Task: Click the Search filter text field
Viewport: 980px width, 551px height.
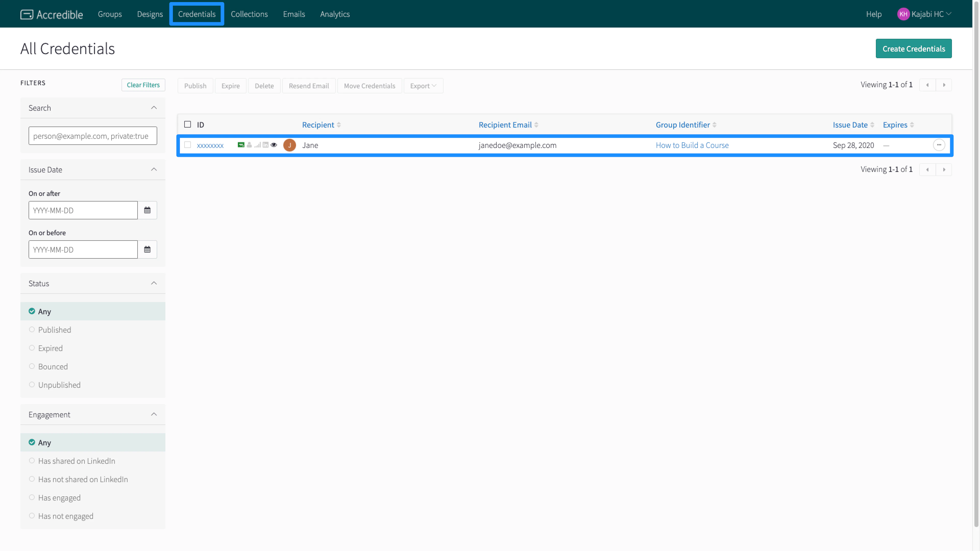Action: pos(92,136)
